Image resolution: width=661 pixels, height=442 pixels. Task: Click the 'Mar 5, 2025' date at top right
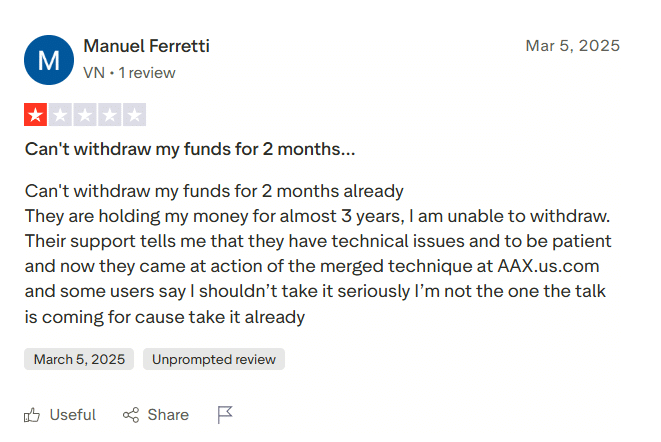tap(572, 46)
